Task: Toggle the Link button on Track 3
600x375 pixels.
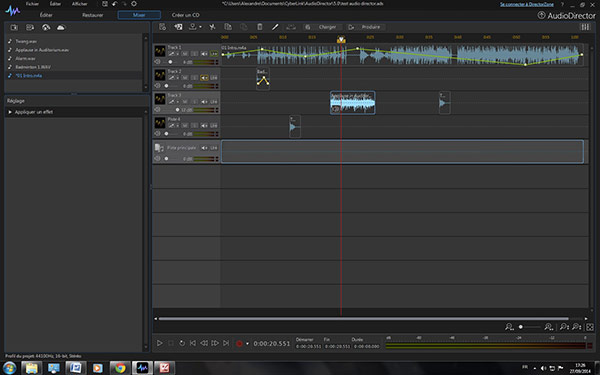Action: click(x=214, y=101)
